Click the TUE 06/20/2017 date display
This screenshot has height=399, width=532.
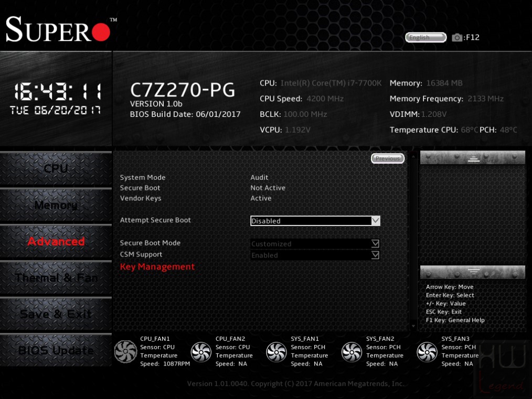pos(55,110)
